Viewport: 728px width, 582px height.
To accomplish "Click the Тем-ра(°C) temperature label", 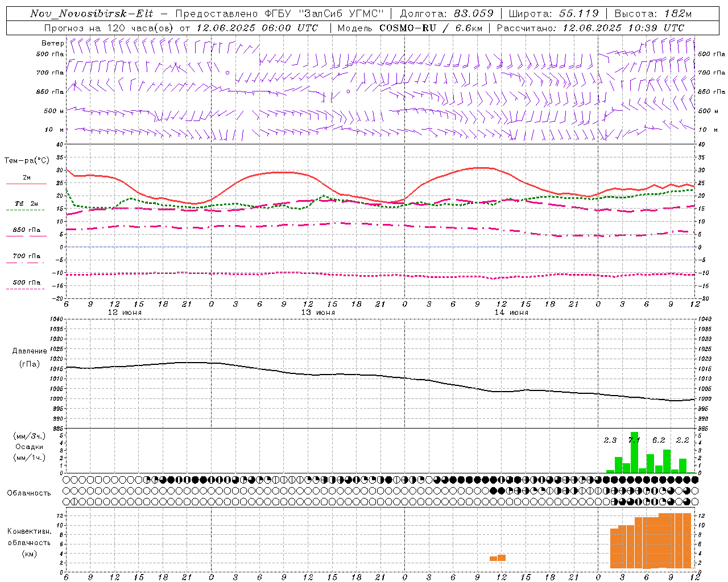I will click(27, 161).
